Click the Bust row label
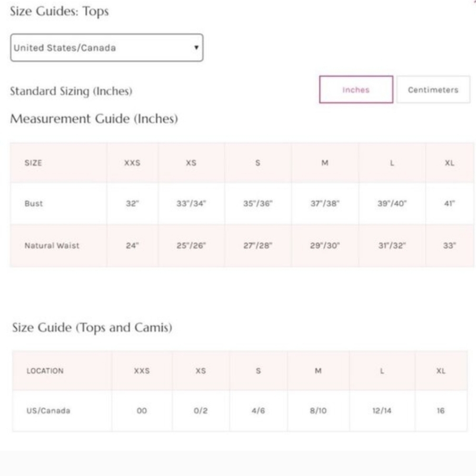Viewport: 476px width, 476px height. click(x=34, y=203)
